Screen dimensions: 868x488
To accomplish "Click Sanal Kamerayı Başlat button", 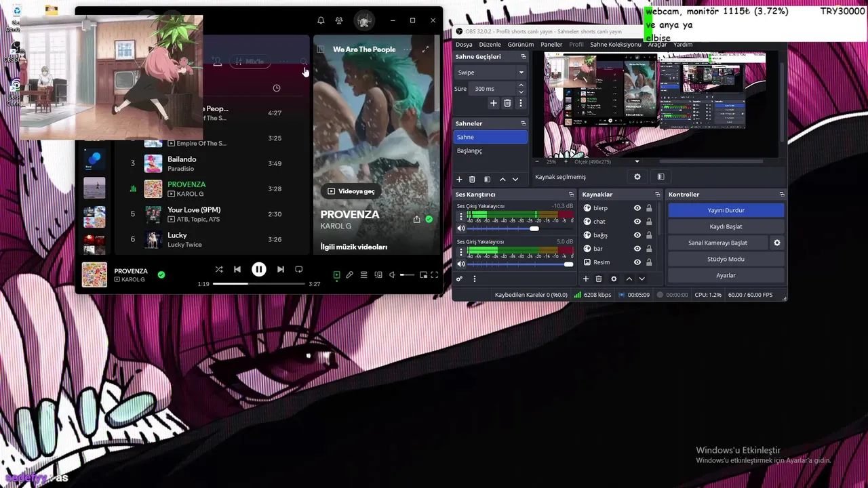I will coord(717,243).
